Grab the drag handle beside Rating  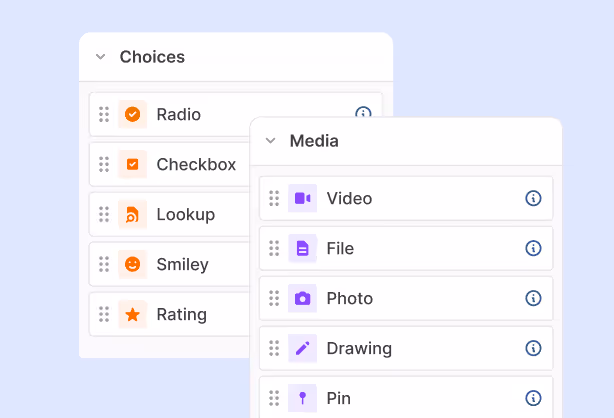click(x=104, y=314)
